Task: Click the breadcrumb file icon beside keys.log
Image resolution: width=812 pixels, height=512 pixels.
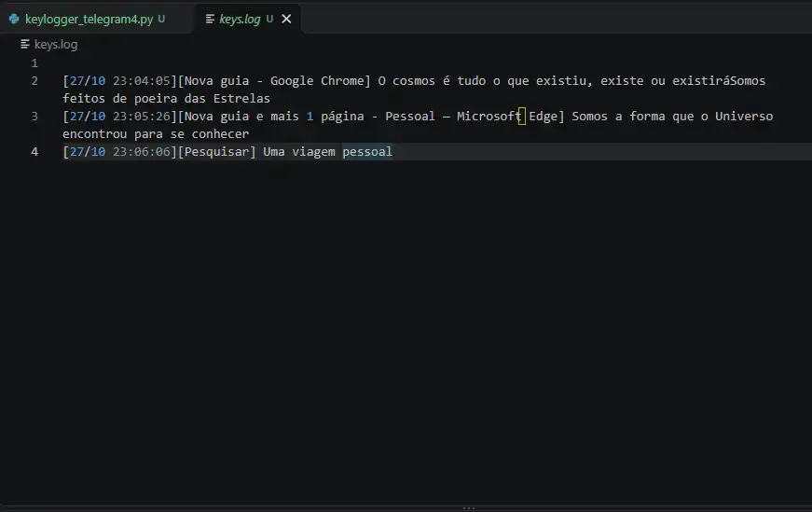Action: [25, 44]
